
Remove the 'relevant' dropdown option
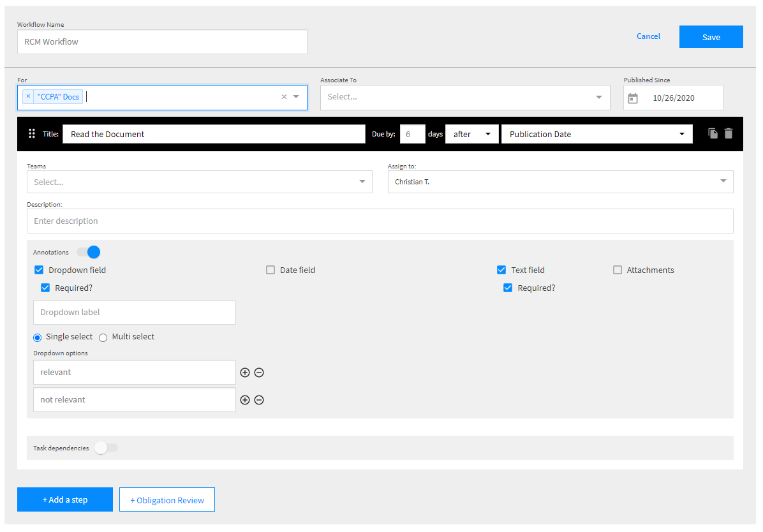coord(259,373)
